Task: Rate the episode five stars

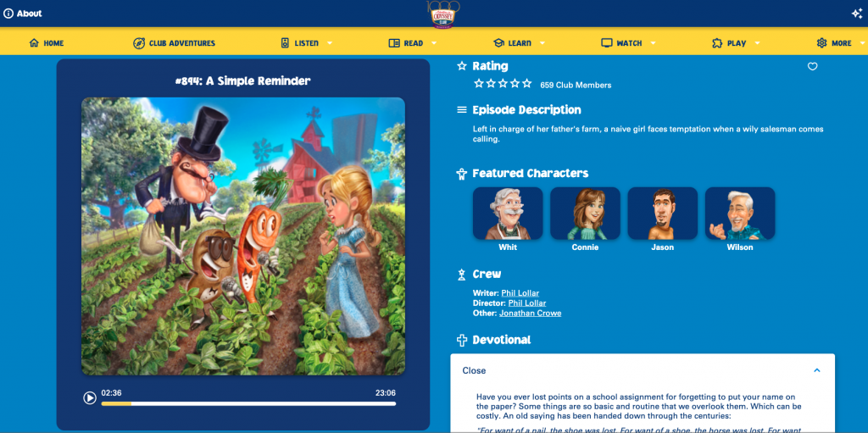Action: click(527, 84)
